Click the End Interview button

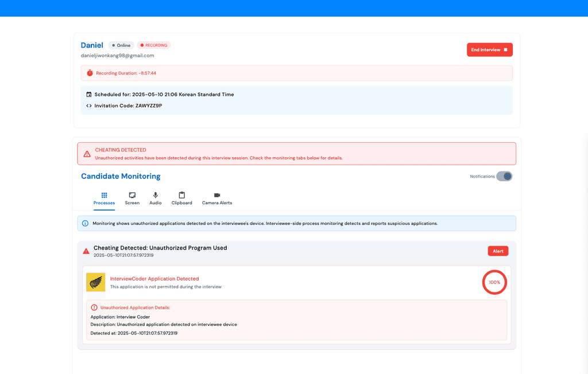(x=489, y=49)
